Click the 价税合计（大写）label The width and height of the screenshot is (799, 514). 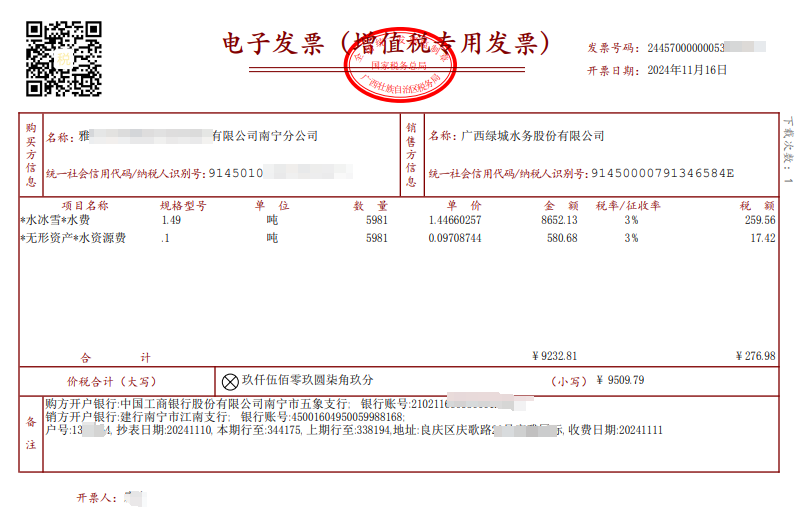pos(112,382)
